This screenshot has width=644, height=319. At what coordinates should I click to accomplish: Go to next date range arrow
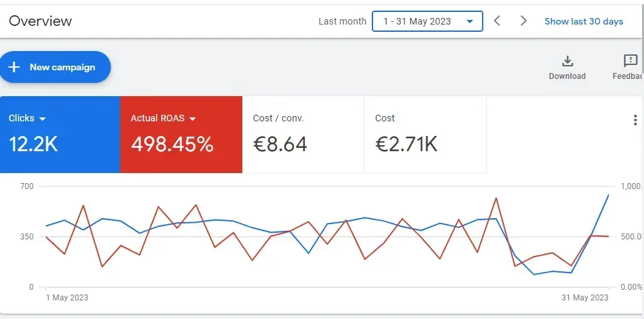tap(523, 21)
